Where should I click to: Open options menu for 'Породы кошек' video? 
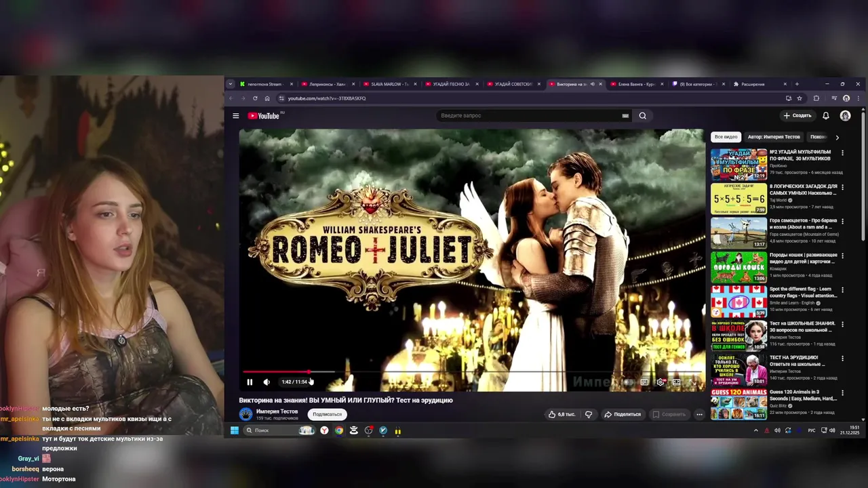pyautogui.click(x=842, y=256)
